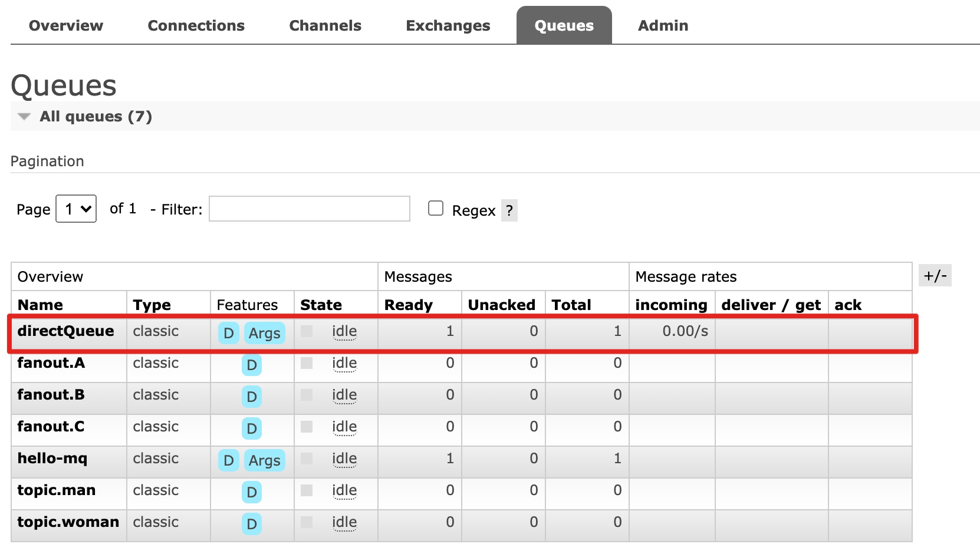Sort by the Ready column header
Image resolution: width=980 pixels, height=554 pixels.
tap(408, 305)
